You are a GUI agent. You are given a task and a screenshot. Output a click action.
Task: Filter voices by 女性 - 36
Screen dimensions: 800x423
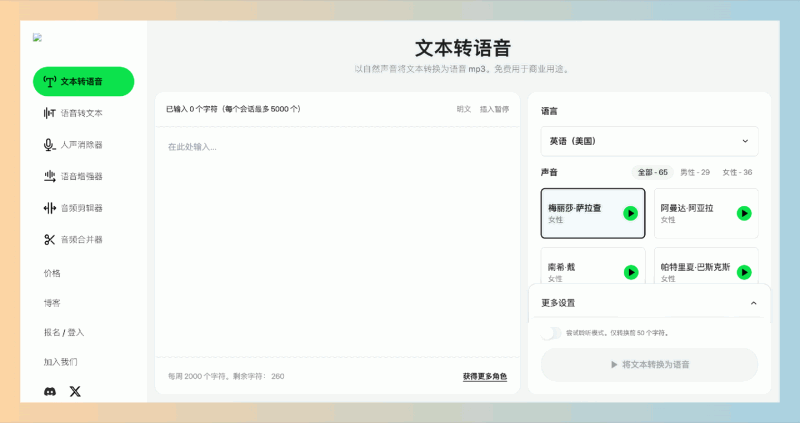[x=737, y=172]
